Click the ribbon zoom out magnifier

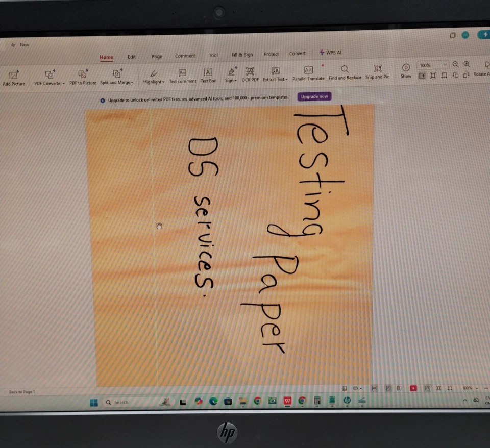(x=455, y=64)
